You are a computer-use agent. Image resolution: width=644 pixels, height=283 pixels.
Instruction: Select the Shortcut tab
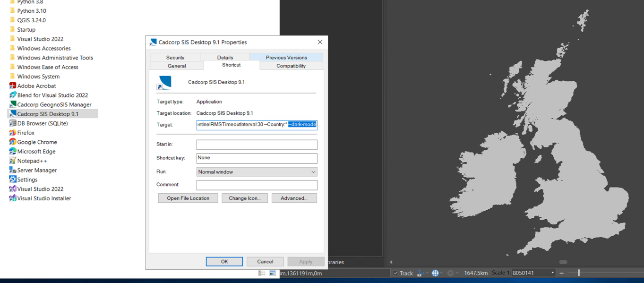click(232, 65)
